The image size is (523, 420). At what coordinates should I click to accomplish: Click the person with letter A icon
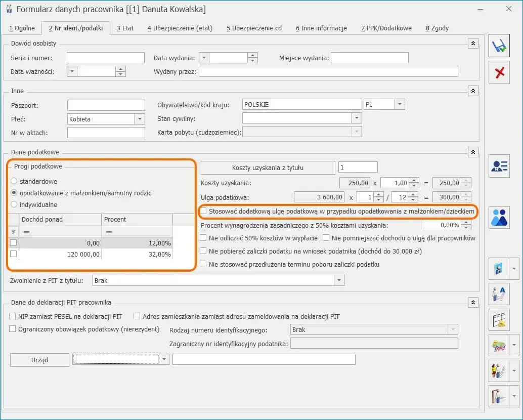[499, 294]
